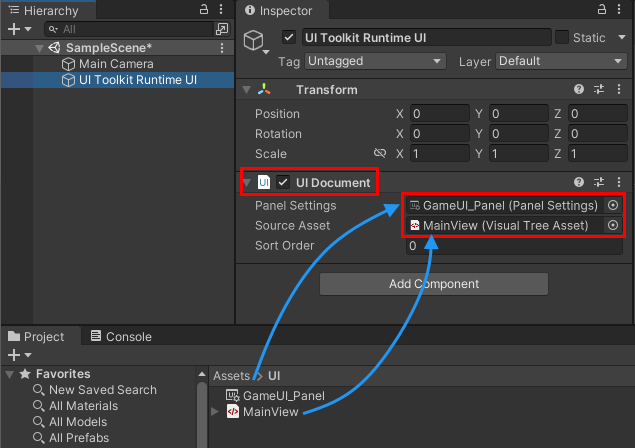Expand the MainView asset in Project

click(x=216, y=412)
